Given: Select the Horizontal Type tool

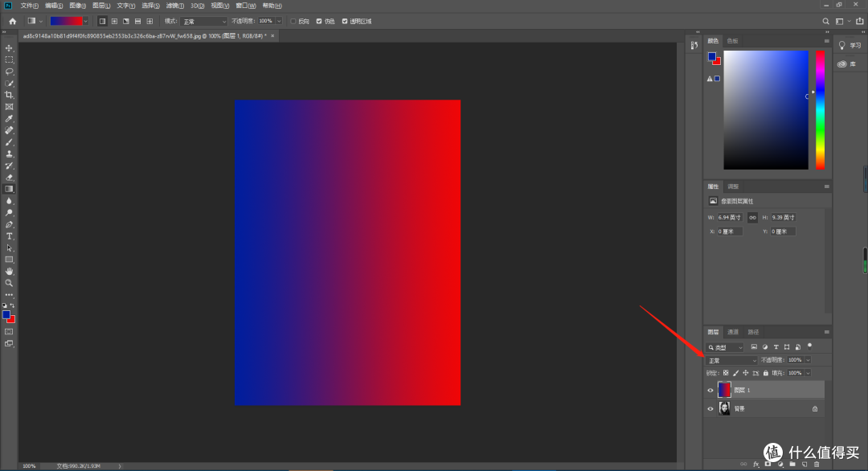Looking at the screenshot, I should (x=9, y=236).
